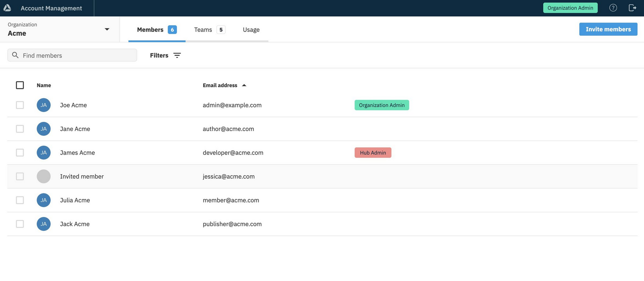Select the James Acme row checkbox

(x=20, y=153)
